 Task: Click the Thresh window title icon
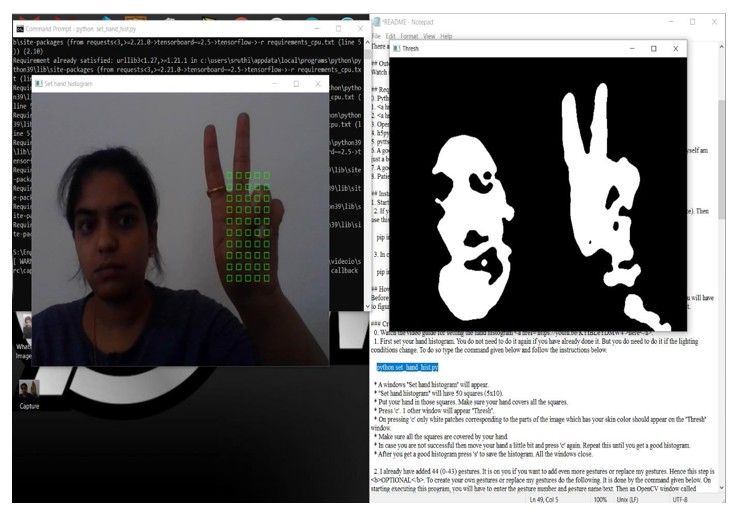coord(397,48)
